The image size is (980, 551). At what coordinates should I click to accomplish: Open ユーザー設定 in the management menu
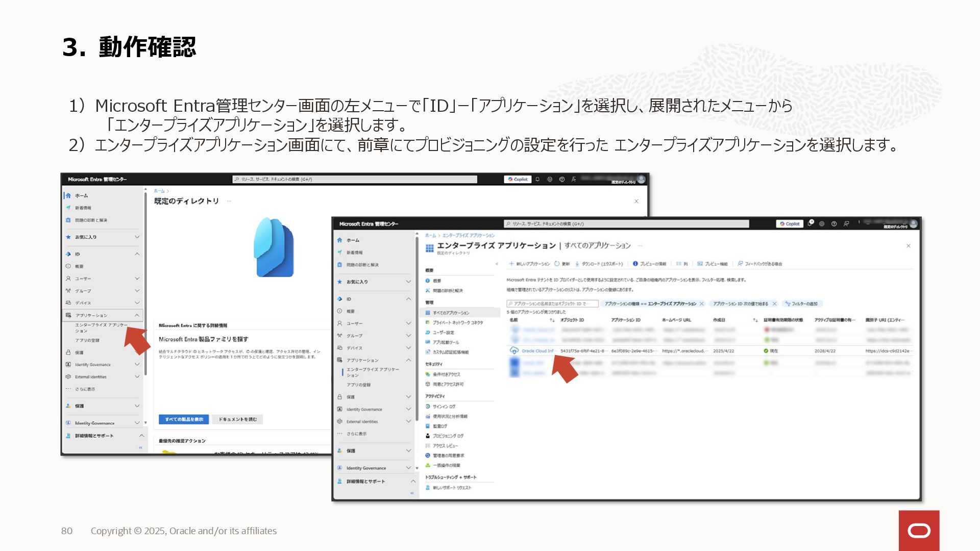[443, 332]
